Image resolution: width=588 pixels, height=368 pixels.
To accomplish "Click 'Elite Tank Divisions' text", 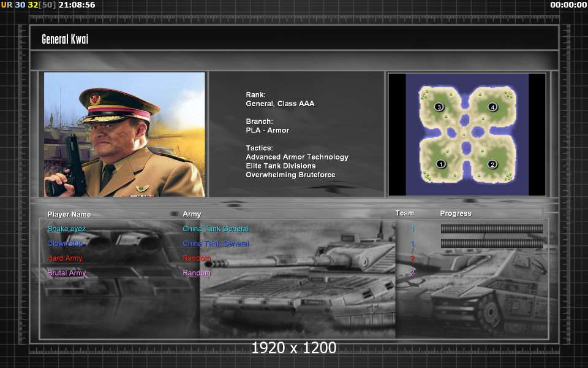I will tap(281, 166).
